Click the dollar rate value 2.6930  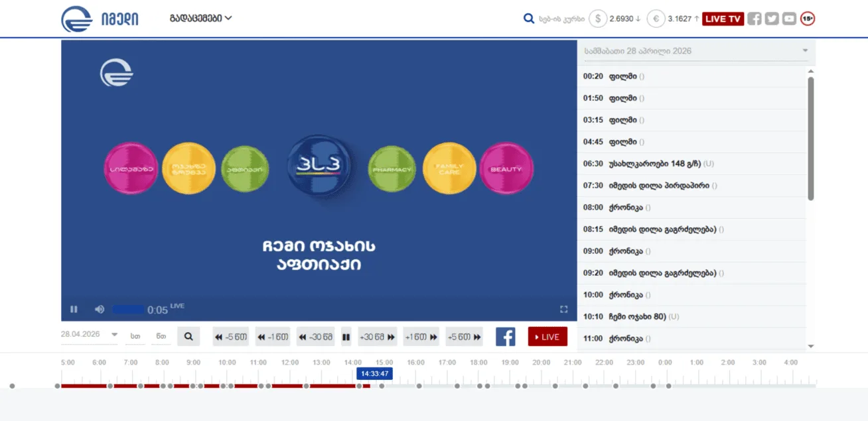(622, 19)
